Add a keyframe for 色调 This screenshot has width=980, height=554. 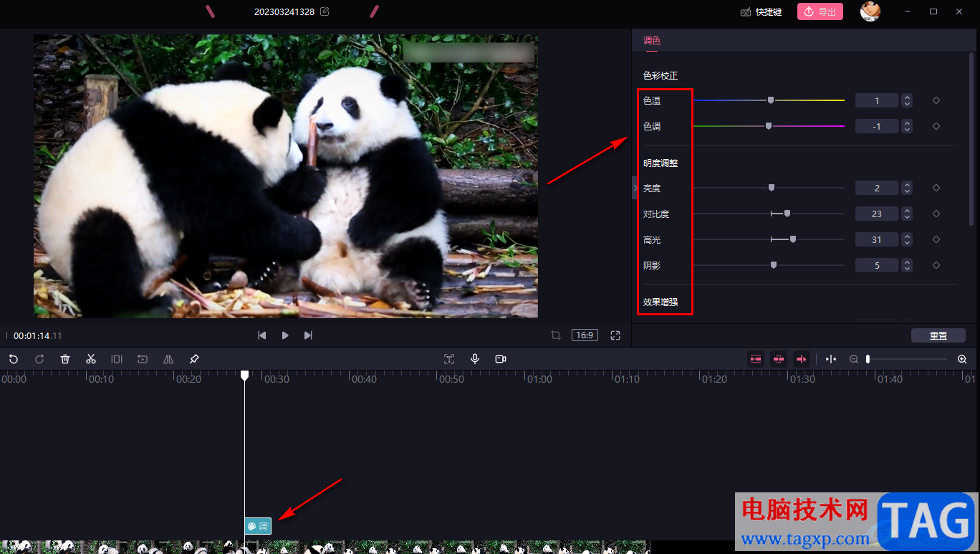click(x=936, y=126)
